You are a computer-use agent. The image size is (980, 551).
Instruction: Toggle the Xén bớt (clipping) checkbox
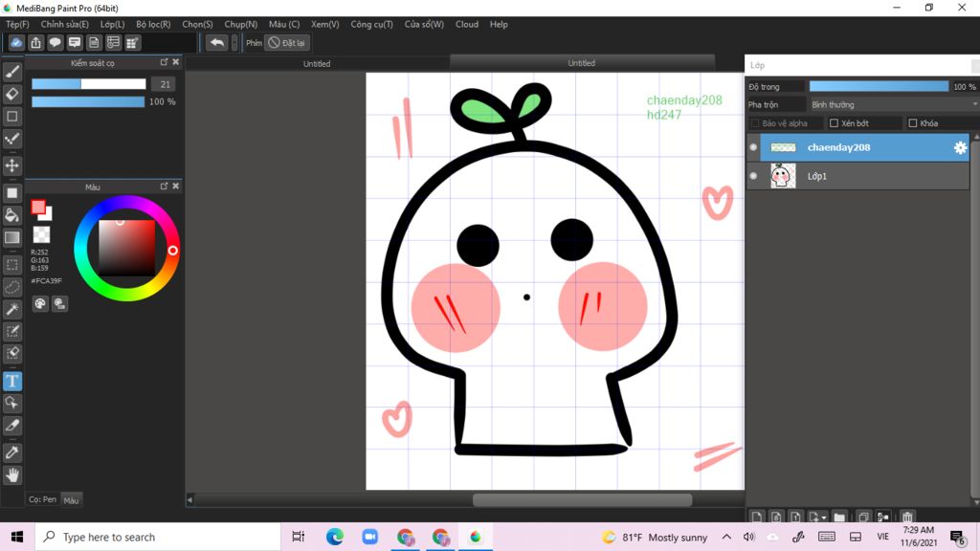click(834, 123)
